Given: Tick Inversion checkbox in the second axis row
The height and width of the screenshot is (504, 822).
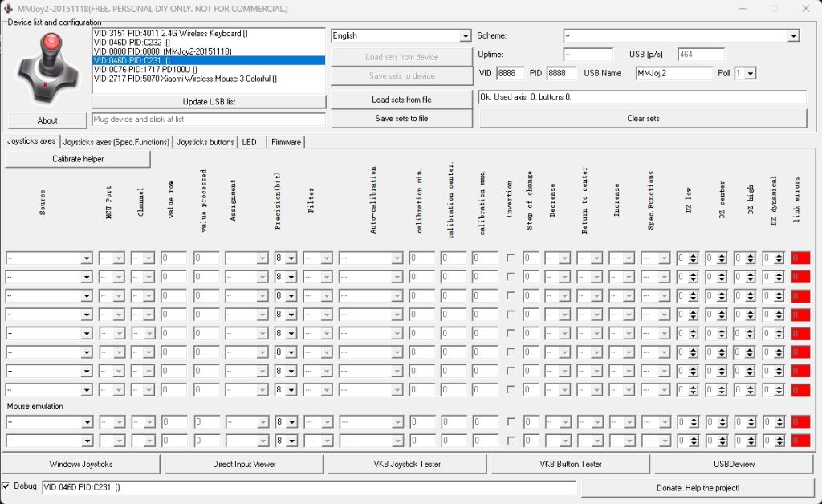Looking at the screenshot, I should pyautogui.click(x=510, y=277).
